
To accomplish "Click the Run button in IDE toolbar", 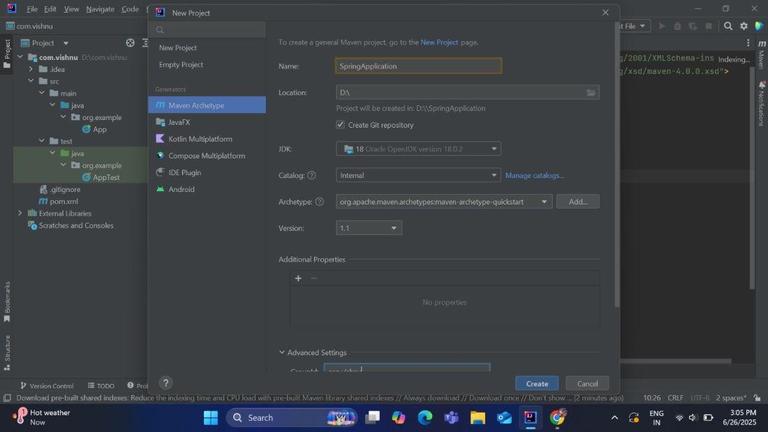I will click(662, 26).
